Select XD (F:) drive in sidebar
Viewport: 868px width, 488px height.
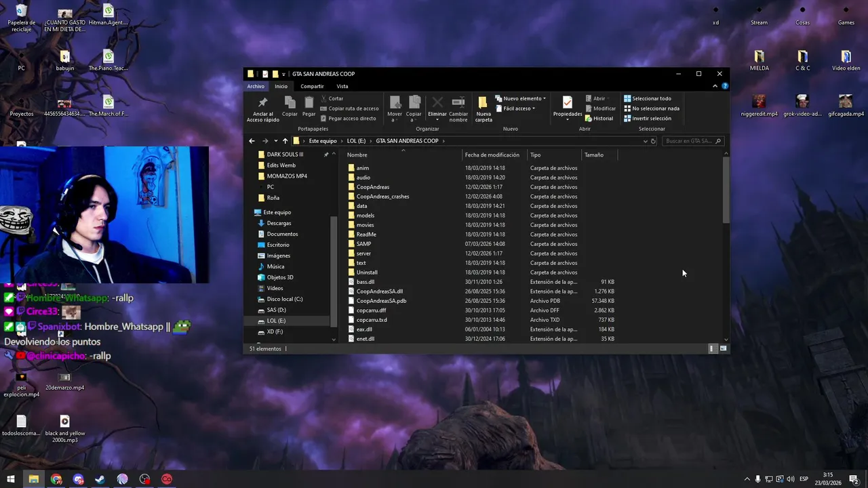pos(275,331)
